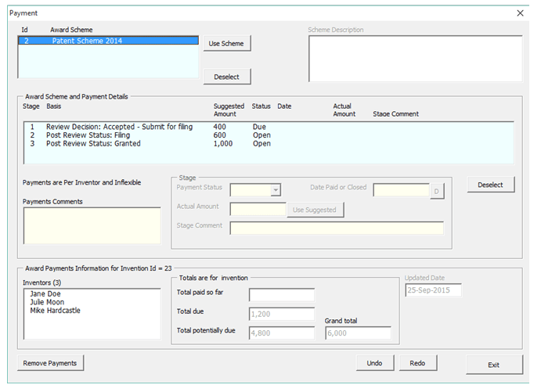Viewport: 541px width, 392px height.
Task: Open the Payment Status dropdown
Action: coord(275,189)
